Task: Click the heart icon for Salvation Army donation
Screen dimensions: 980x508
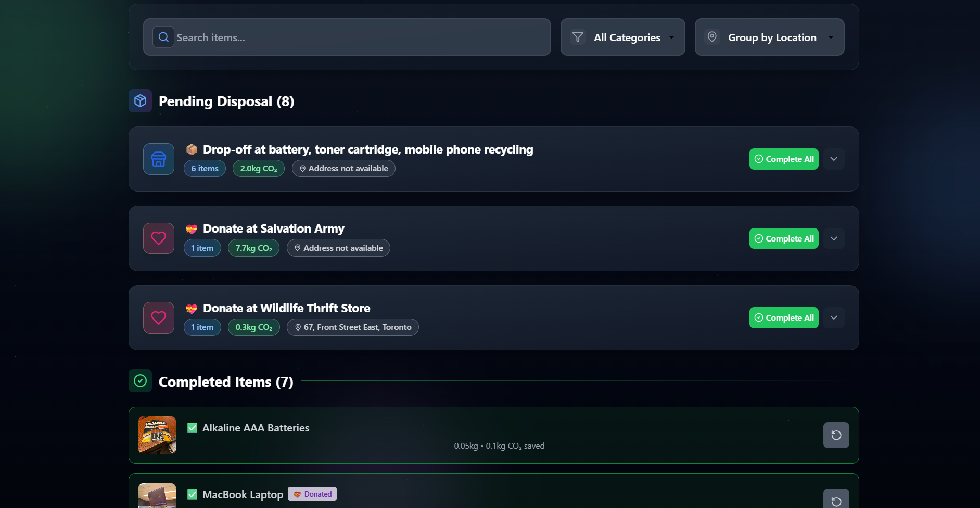Action: click(158, 238)
